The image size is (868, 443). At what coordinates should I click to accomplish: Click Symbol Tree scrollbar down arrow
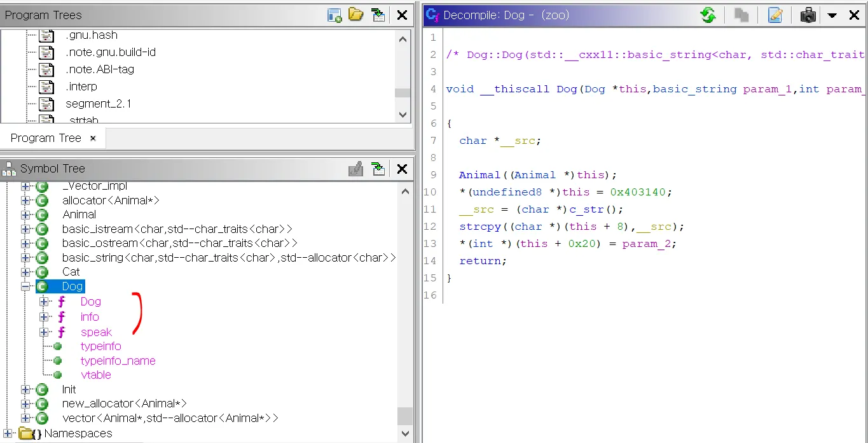(404, 433)
